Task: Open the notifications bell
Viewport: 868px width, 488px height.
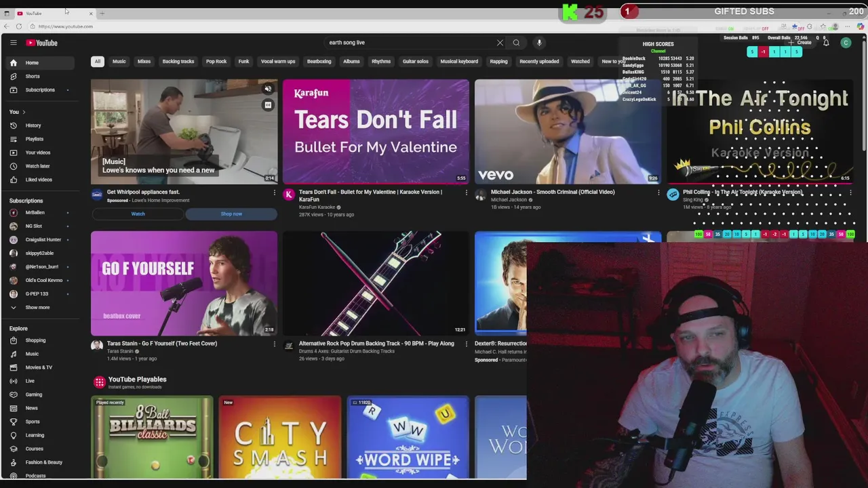Action: (826, 43)
